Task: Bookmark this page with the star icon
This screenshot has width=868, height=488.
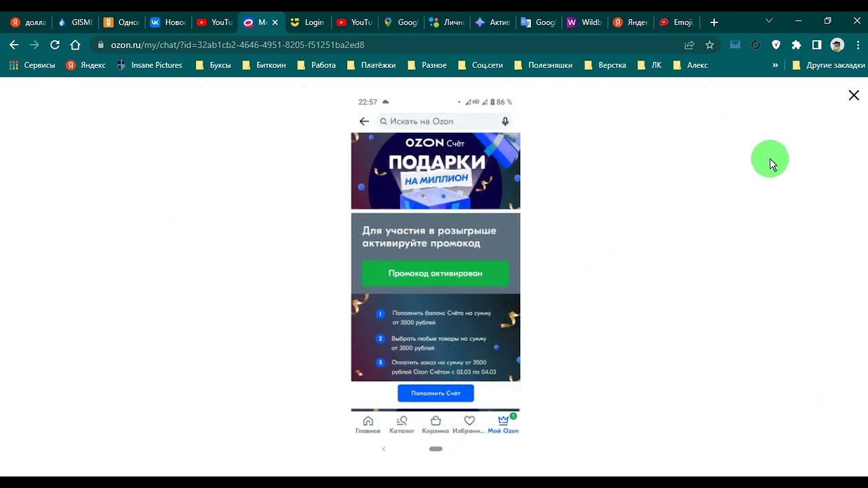Action: coord(709,45)
